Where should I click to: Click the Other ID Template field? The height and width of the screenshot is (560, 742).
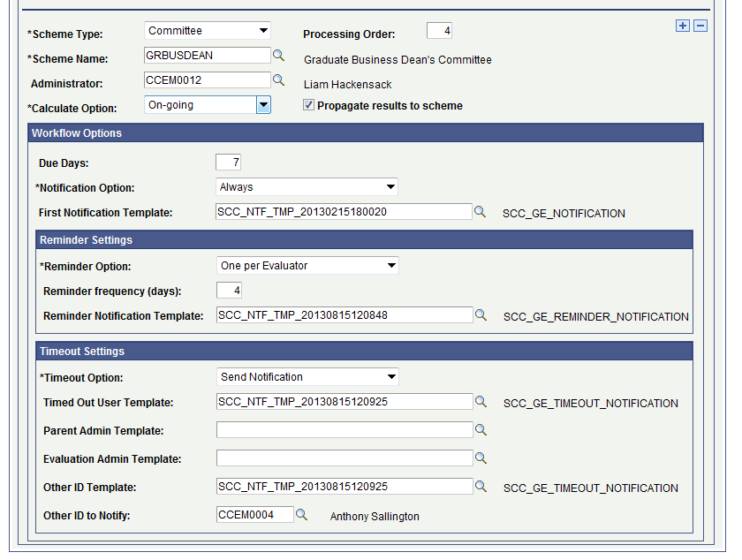pyautogui.click(x=344, y=486)
